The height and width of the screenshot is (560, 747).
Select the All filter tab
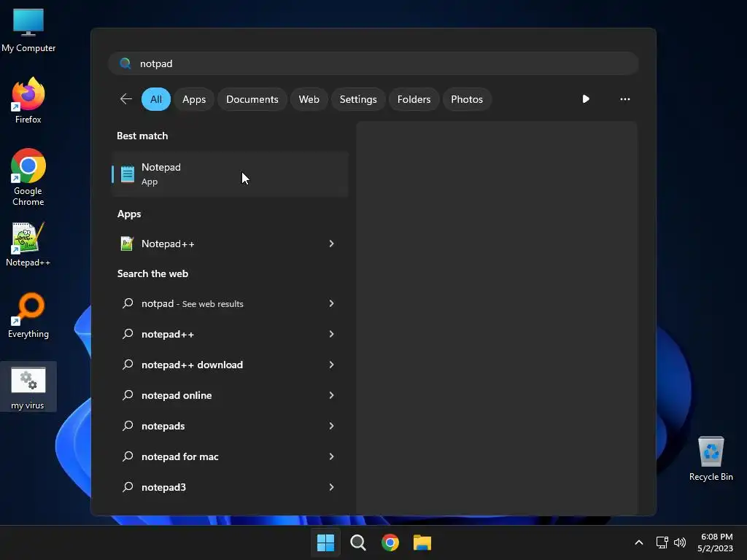point(156,99)
